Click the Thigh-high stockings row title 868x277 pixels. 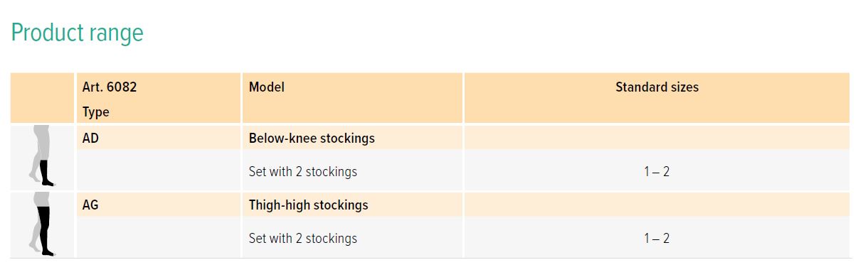click(x=309, y=205)
